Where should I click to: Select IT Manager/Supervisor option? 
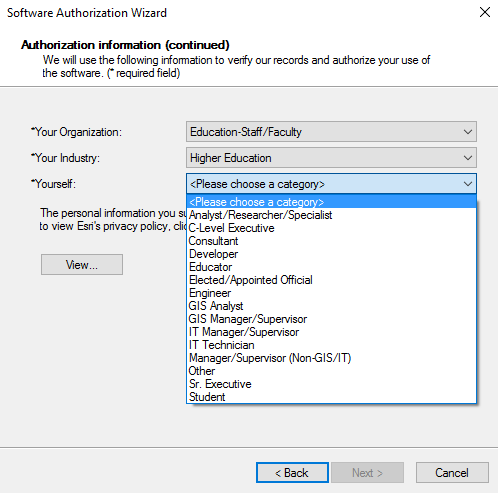tap(331, 332)
